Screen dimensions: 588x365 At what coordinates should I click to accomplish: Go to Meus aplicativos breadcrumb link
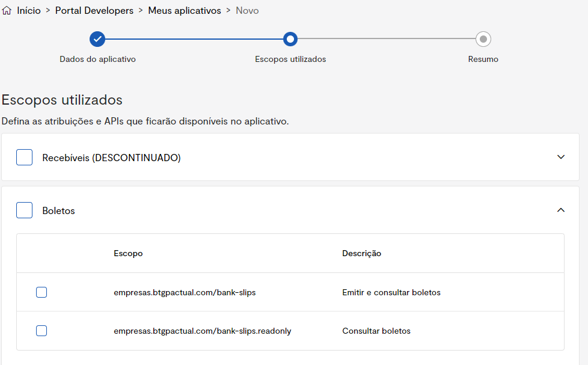coord(185,11)
